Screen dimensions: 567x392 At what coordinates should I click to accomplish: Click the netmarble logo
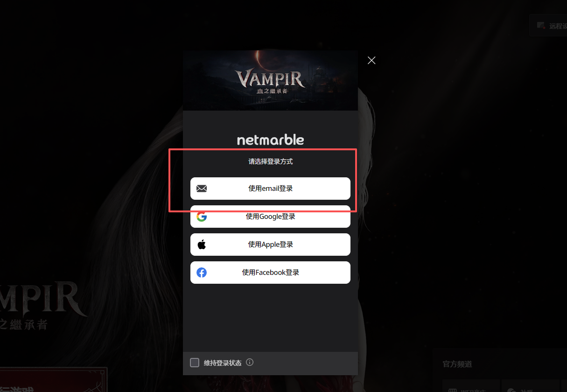tap(270, 140)
